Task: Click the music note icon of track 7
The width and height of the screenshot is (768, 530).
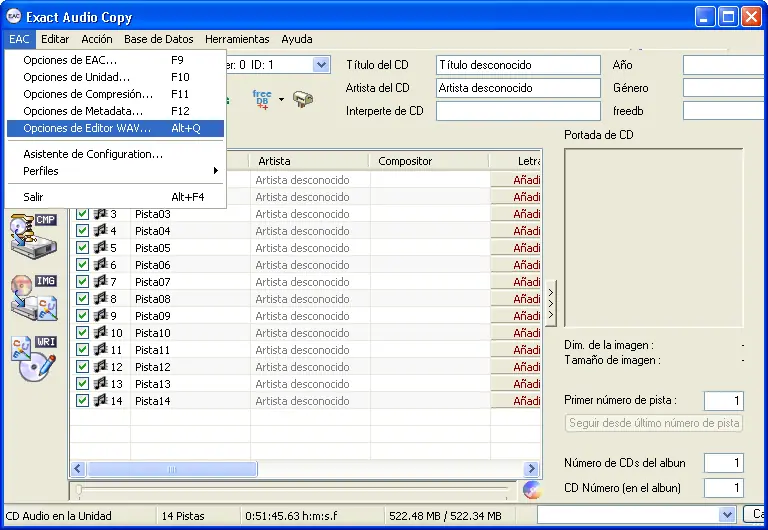Action: [x=100, y=282]
